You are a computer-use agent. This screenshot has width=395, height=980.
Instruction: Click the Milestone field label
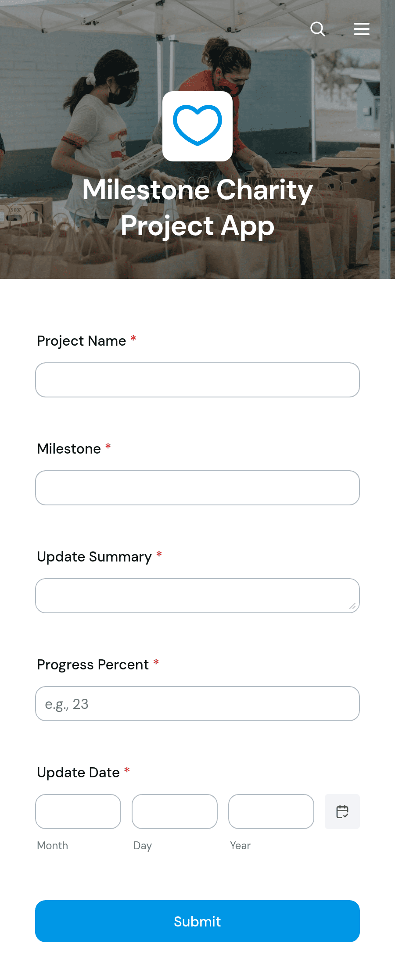[x=69, y=449]
